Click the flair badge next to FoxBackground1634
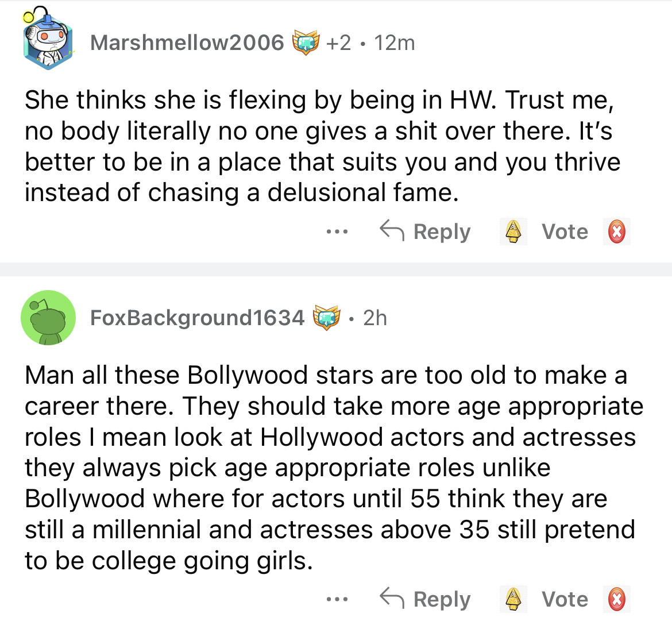The image size is (672, 625). tap(327, 318)
